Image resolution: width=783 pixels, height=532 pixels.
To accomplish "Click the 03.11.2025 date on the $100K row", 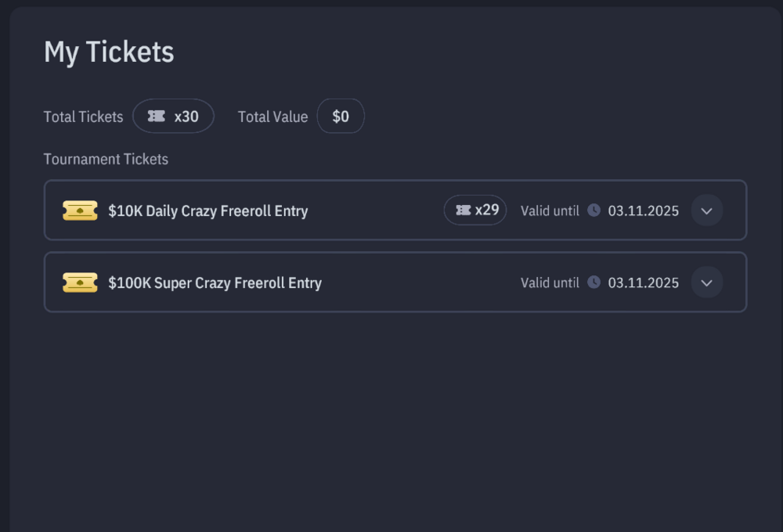I will [x=643, y=283].
